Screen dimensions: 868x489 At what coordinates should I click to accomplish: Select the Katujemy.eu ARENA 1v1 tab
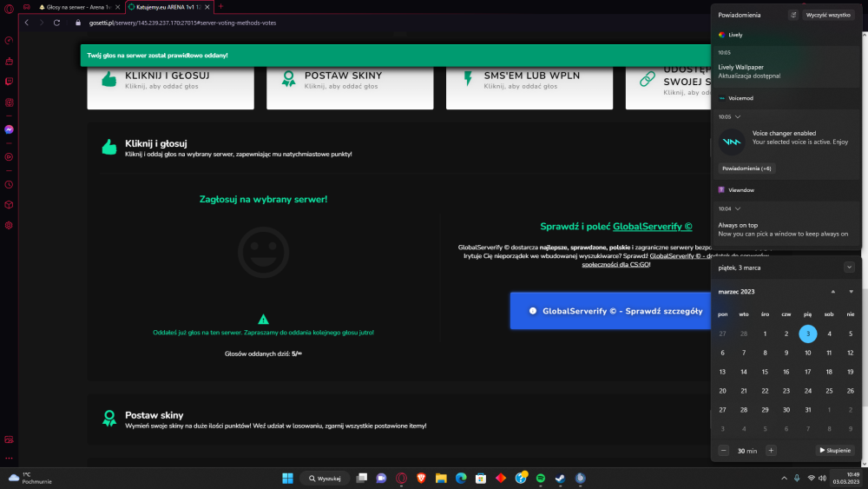tap(168, 7)
